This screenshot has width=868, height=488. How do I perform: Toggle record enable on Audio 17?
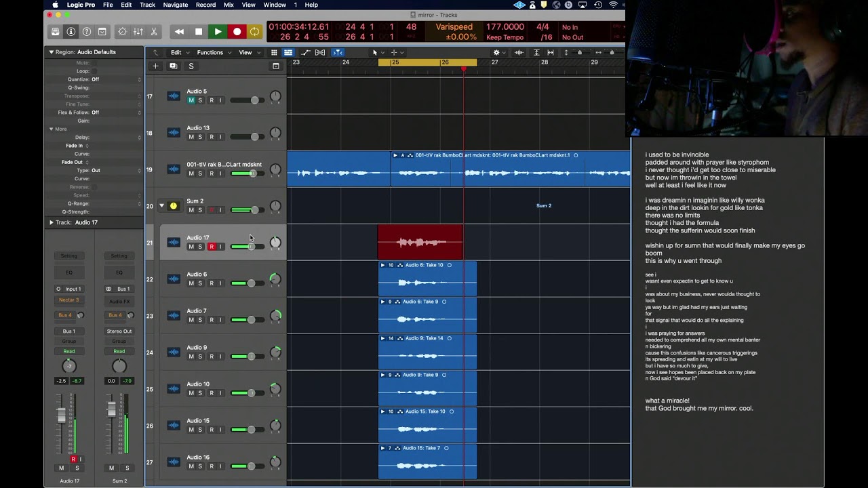(212, 247)
